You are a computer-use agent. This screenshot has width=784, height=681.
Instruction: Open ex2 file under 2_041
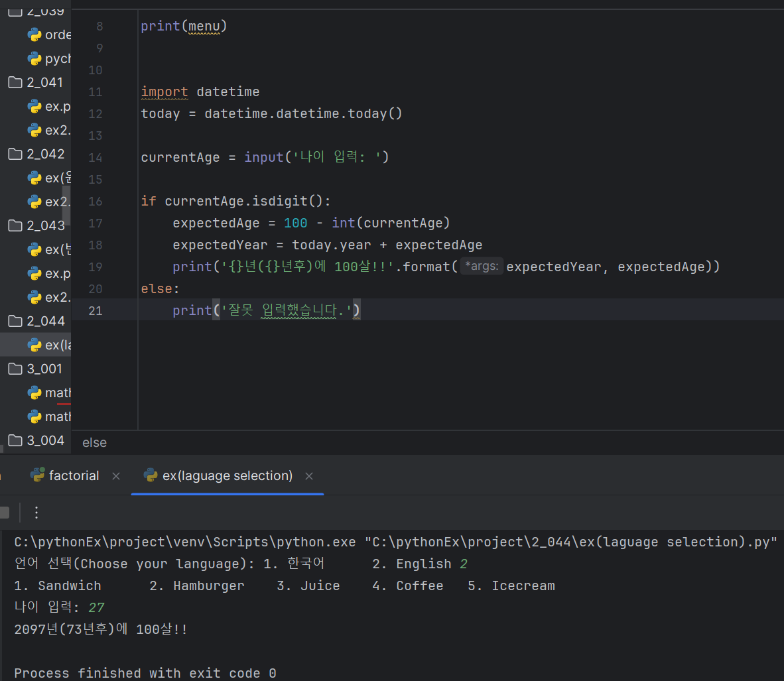(49, 130)
